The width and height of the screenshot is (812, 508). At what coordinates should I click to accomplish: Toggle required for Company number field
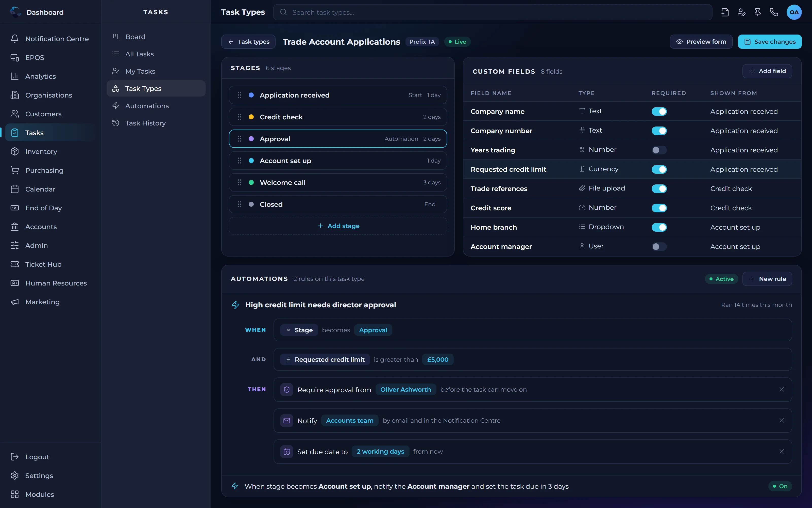click(659, 131)
